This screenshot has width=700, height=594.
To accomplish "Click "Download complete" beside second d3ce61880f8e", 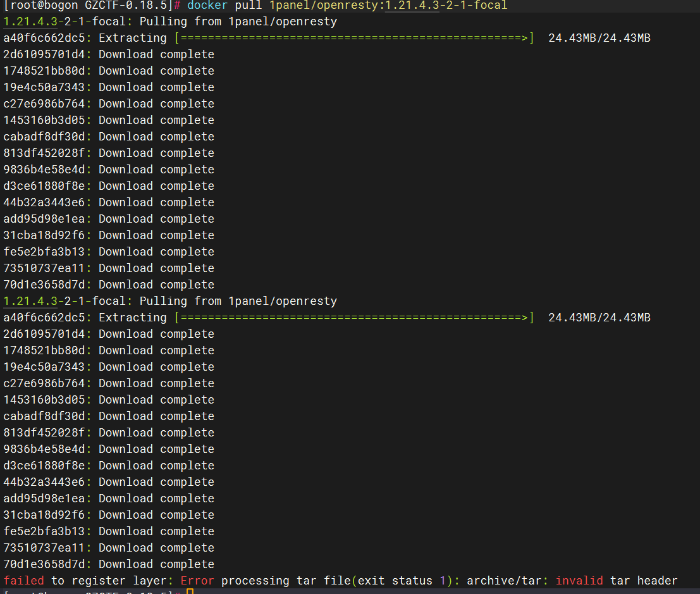I will tap(156, 466).
